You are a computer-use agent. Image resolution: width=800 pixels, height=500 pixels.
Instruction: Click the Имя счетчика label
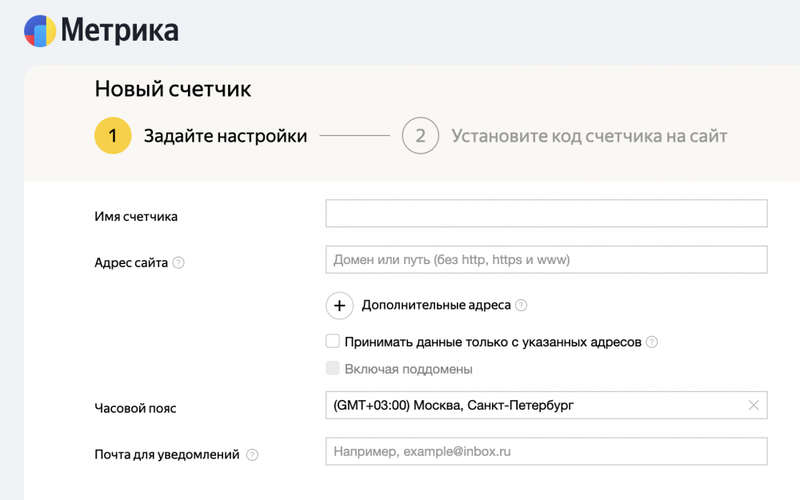(x=136, y=216)
